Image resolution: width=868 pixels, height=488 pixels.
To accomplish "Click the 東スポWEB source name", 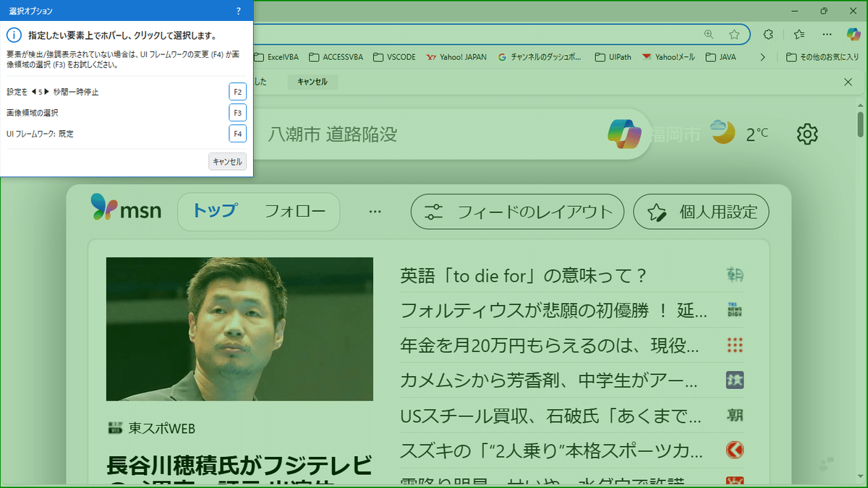I will pos(162,428).
